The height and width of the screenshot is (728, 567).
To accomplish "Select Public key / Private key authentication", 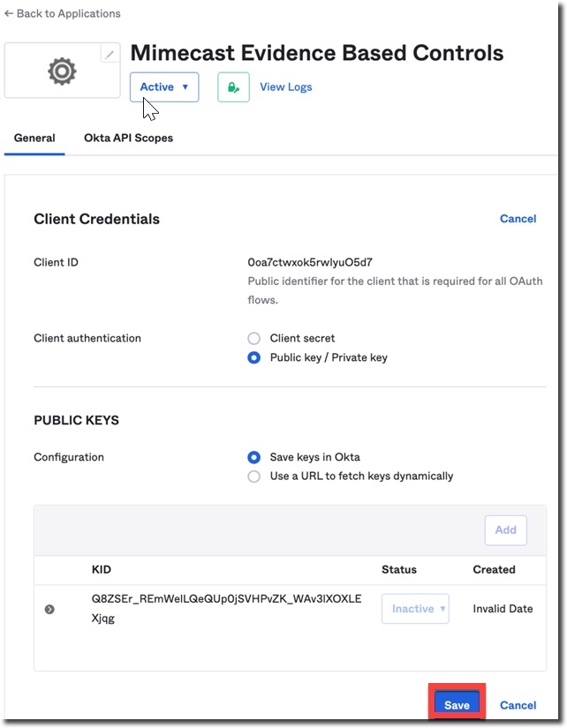I will [x=251, y=358].
